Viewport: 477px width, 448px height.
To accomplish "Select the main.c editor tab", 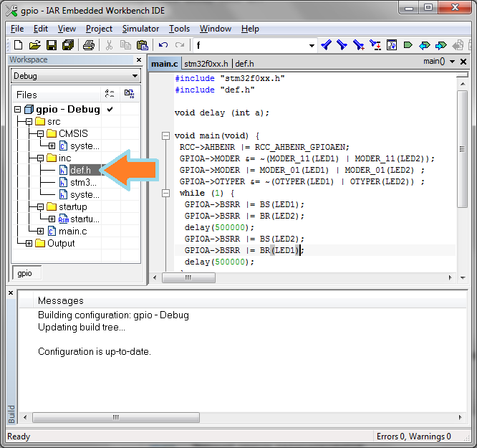I will coord(165,64).
